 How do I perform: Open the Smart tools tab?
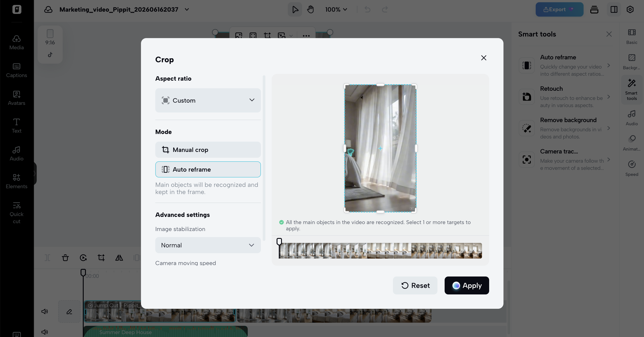[632, 89]
